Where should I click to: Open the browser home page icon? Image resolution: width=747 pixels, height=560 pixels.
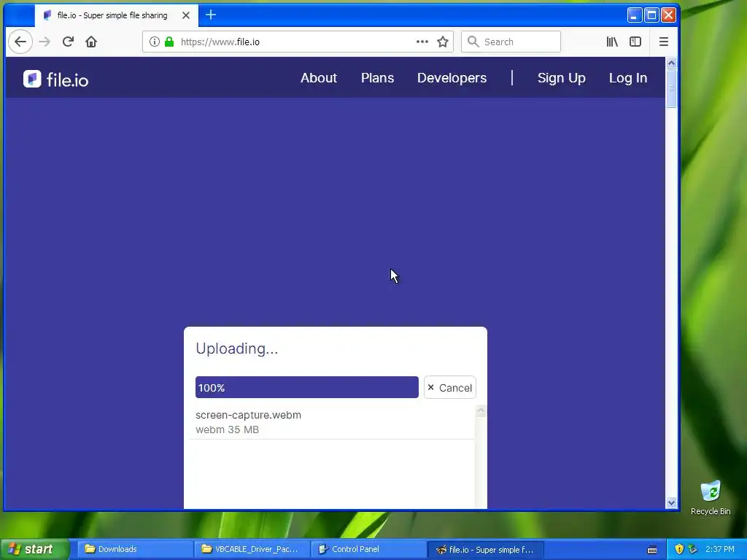[x=91, y=42]
